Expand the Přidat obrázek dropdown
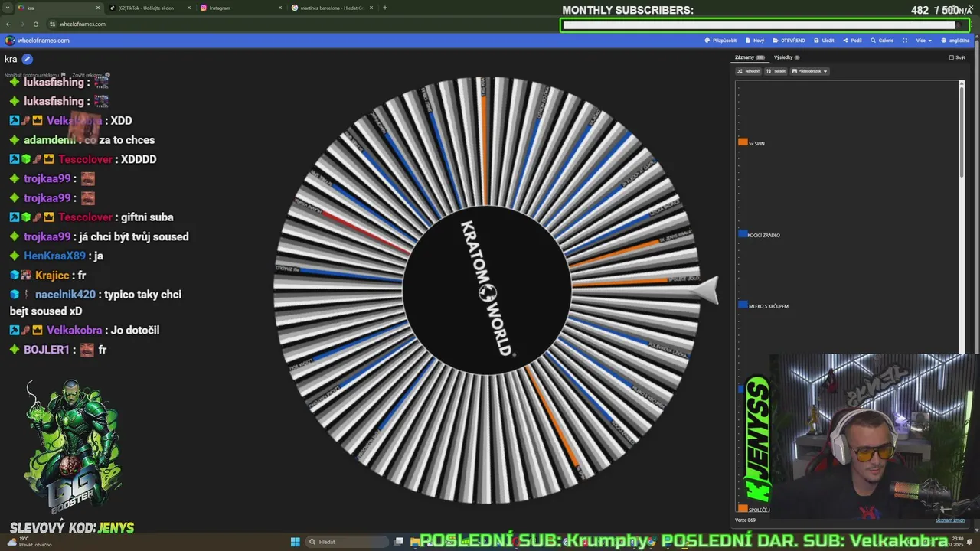The image size is (980, 551). [x=810, y=71]
